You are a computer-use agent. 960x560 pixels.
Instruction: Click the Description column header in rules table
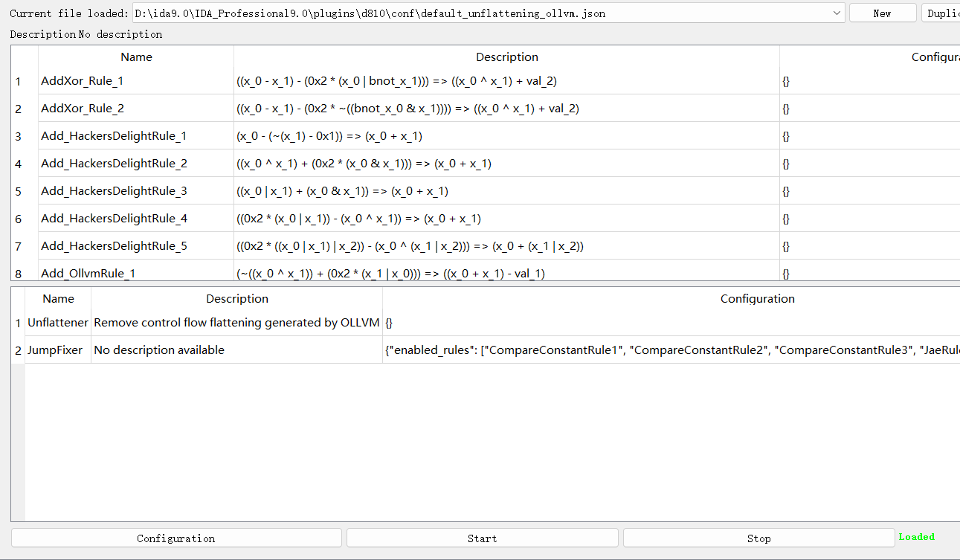506,57
